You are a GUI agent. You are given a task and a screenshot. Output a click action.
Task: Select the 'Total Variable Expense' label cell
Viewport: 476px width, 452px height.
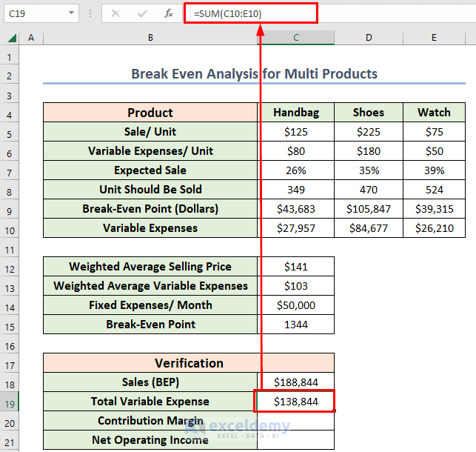pyautogui.click(x=150, y=402)
